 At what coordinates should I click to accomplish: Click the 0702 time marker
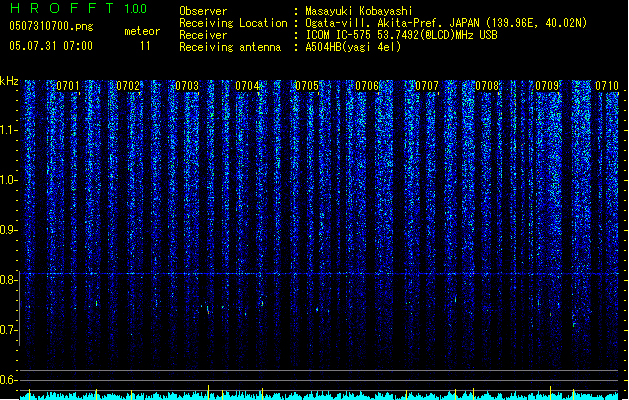pos(128,86)
